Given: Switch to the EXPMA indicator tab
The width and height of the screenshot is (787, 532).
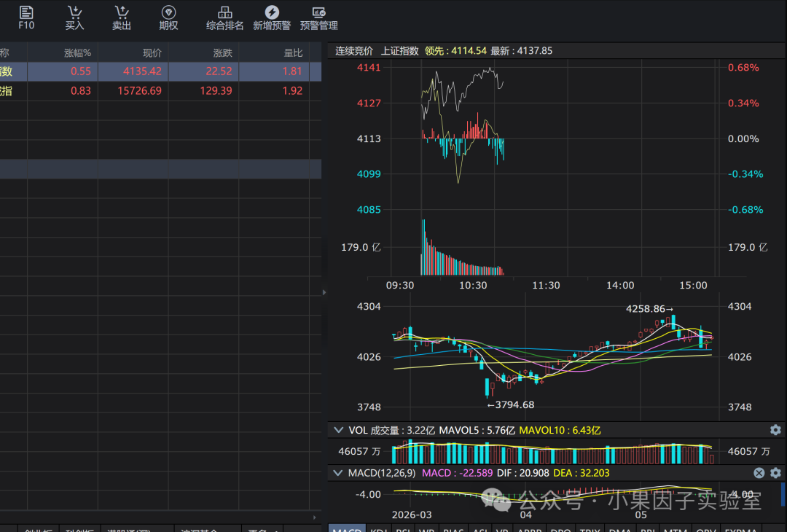Looking at the screenshot, I should coord(741,529).
